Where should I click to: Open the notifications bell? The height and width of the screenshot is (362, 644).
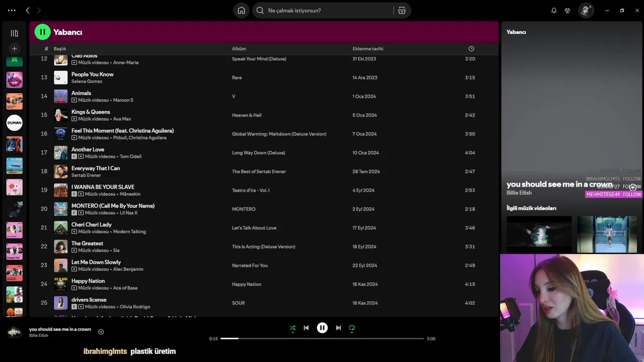554,10
